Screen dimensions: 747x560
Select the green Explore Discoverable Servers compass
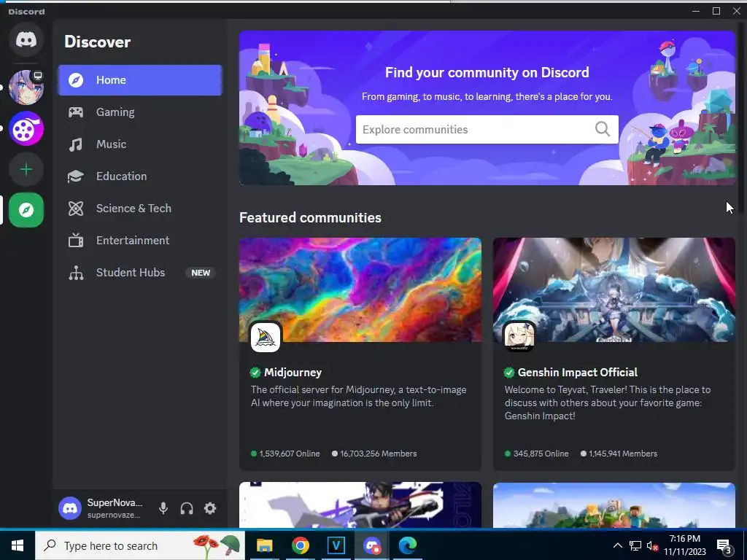click(x=26, y=210)
